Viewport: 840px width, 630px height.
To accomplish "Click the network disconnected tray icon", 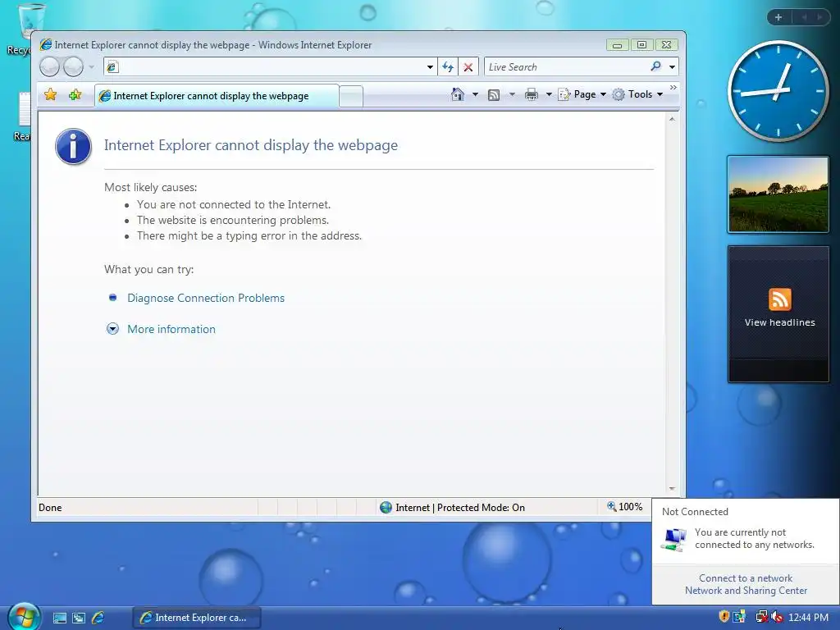I will pyautogui.click(x=761, y=617).
